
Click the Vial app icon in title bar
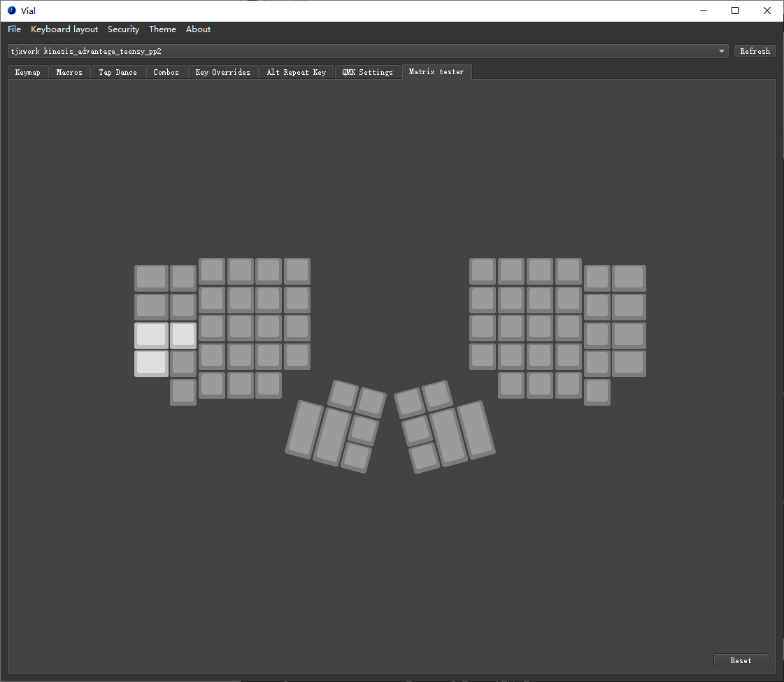pos(11,10)
